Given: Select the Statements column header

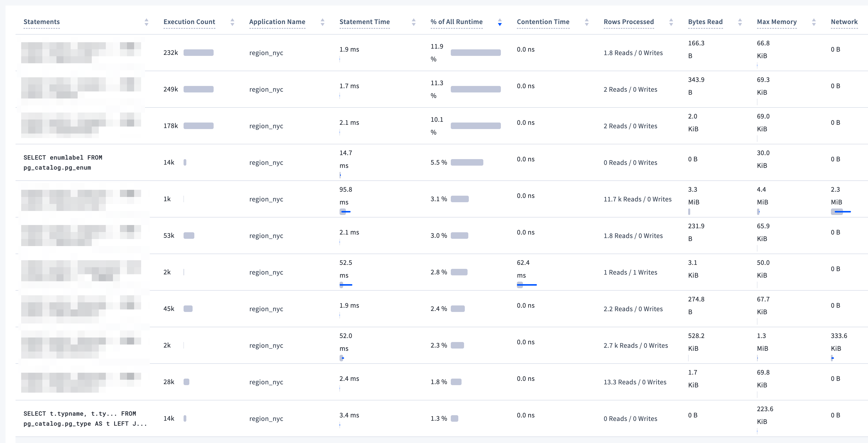Looking at the screenshot, I should [41, 22].
